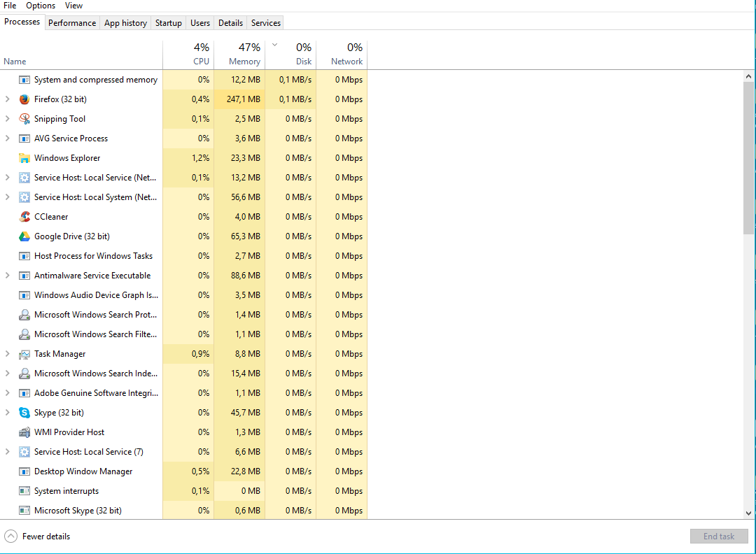Expand the Task Manager process group
Viewport: 756px width, 554px height.
(x=7, y=354)
